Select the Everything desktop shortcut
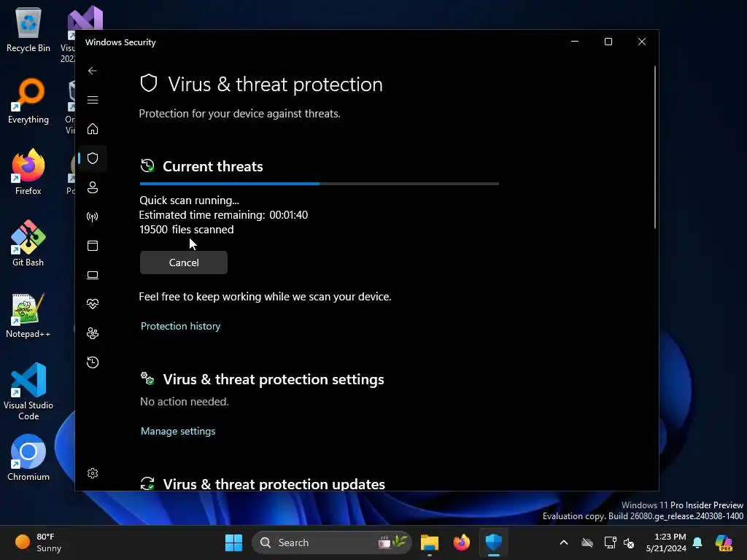 coord(28,101)
